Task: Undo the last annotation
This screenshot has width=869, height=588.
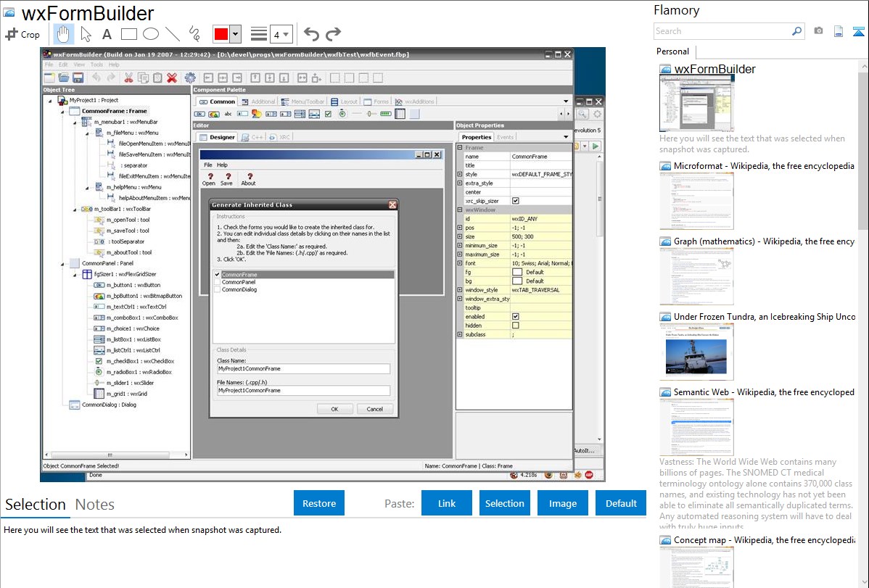Action: 311,34
